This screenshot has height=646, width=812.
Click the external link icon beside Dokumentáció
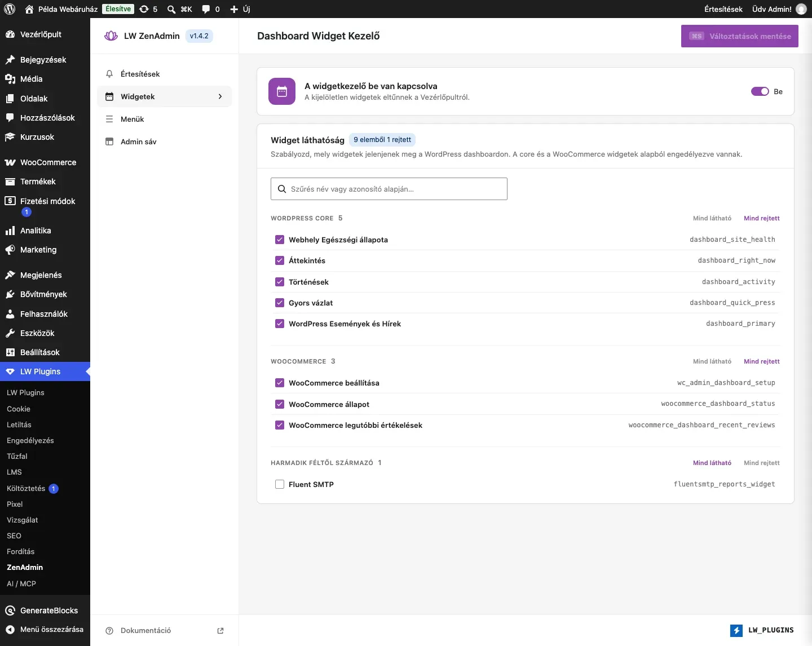(x=220, y=631)
